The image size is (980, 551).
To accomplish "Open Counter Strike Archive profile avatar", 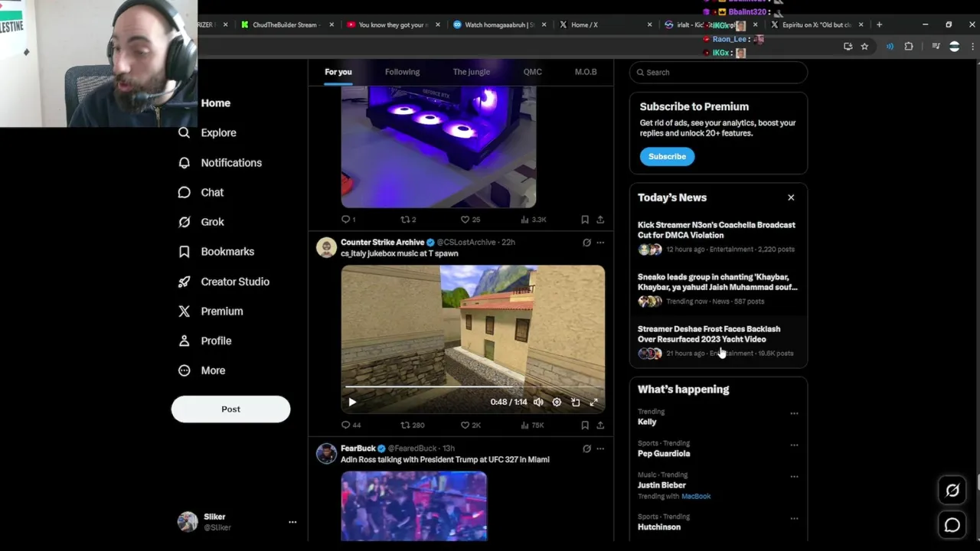I will (x=327, y=247).
